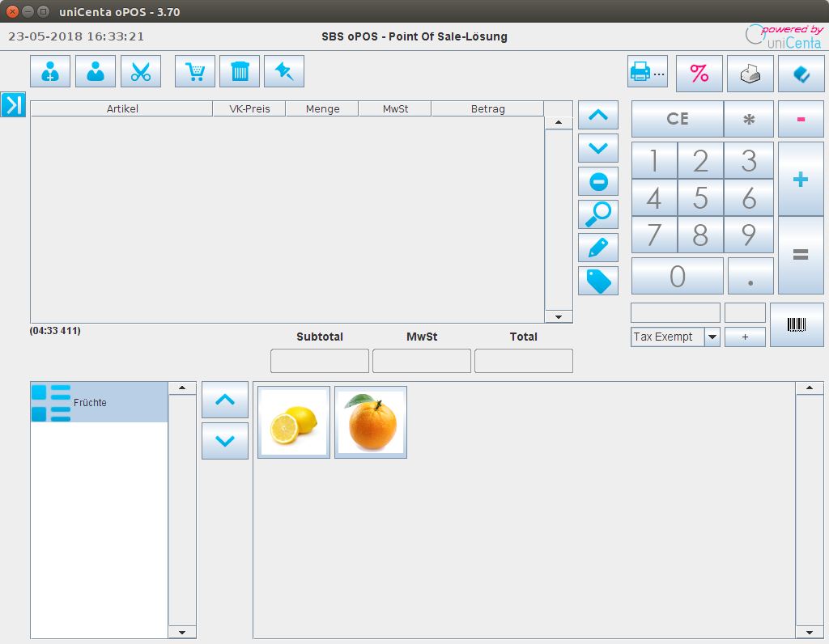Click the Subtotal value field

click(320, 361)
